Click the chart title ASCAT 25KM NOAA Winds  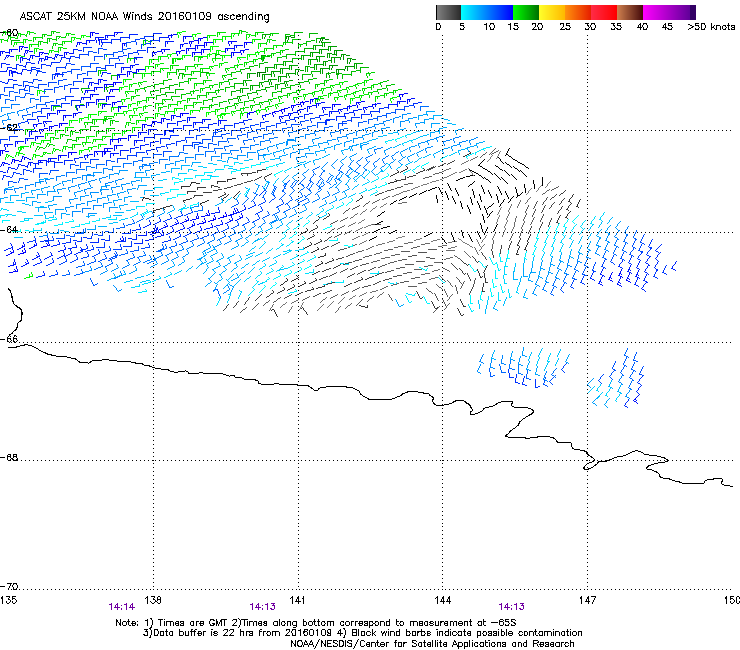pyautogui.click(x=144, y=17)
